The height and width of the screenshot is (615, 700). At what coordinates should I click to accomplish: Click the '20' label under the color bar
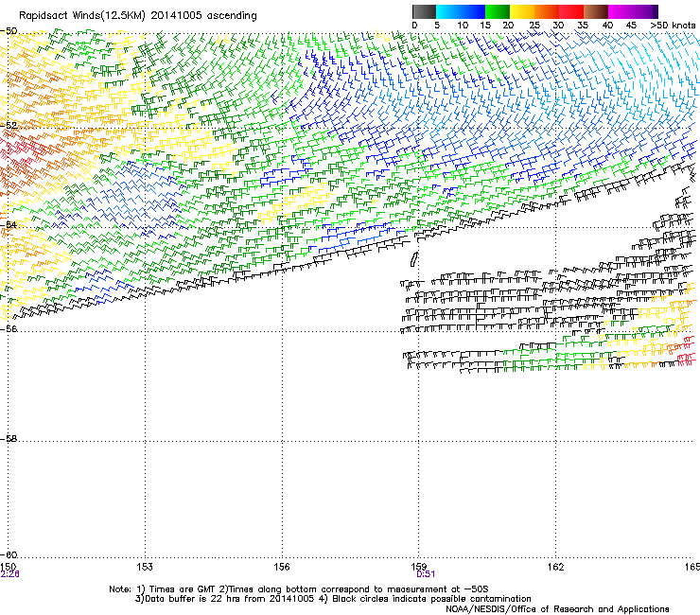tap(508, 25)
